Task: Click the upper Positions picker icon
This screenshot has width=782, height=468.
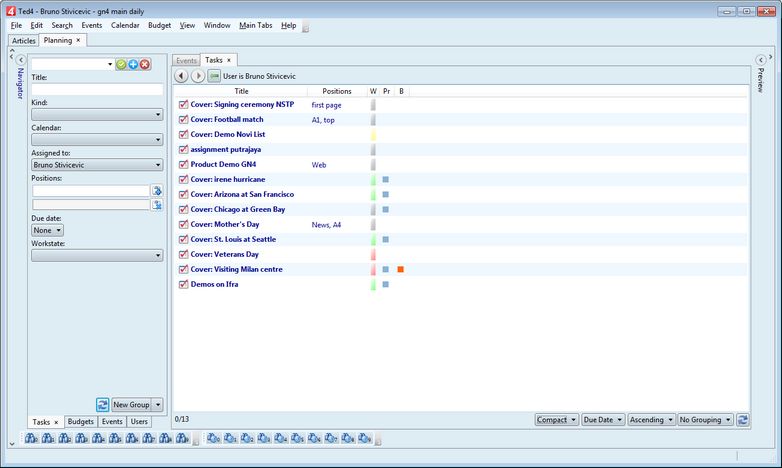Action: click(x=157, y=191)
